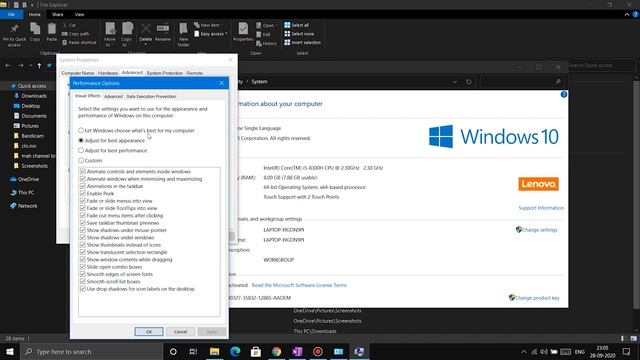Uncheck Use drop shadows for icon labels
This screenshot has width=640, height=360.
pos(83,289)
